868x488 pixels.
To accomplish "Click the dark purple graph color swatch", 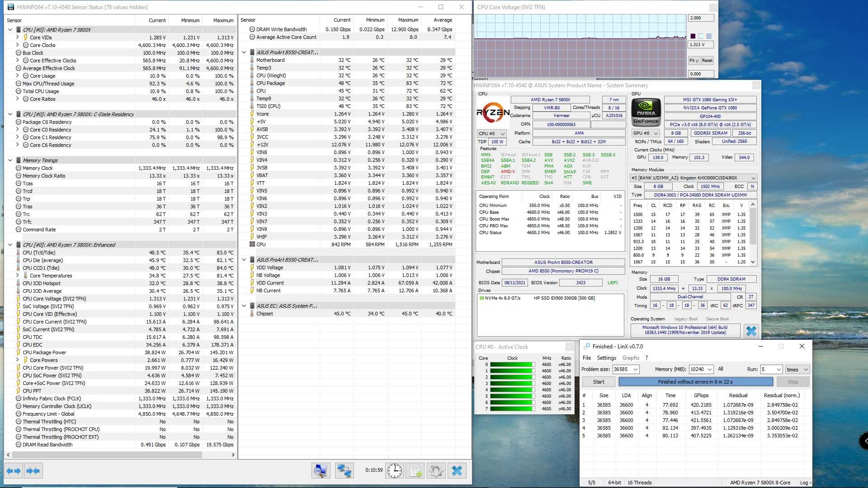I will (x=693, y=36).
